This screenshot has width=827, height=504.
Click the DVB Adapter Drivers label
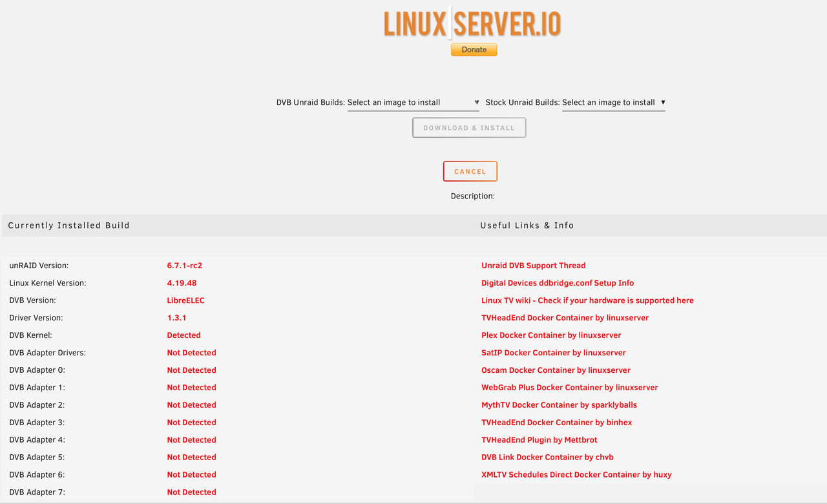coord(47,353)
